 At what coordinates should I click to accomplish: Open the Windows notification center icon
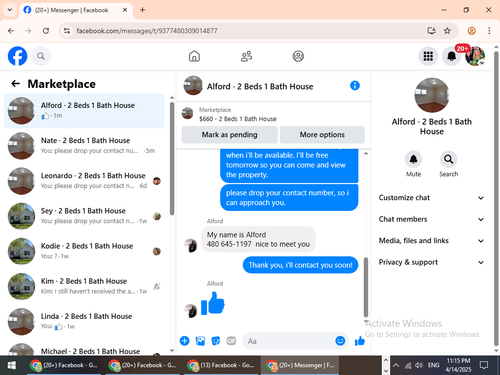pyautogui.click(x=484, y=365)
